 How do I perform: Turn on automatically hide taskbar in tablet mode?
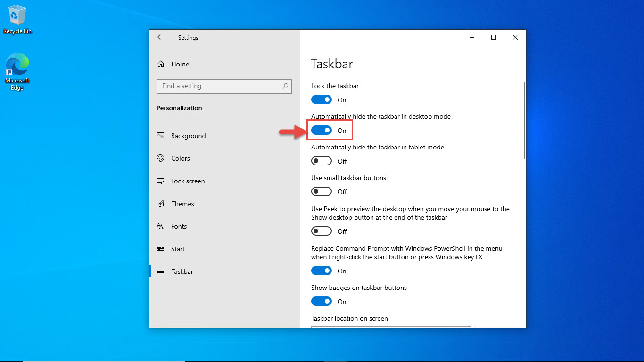(322, 161)
